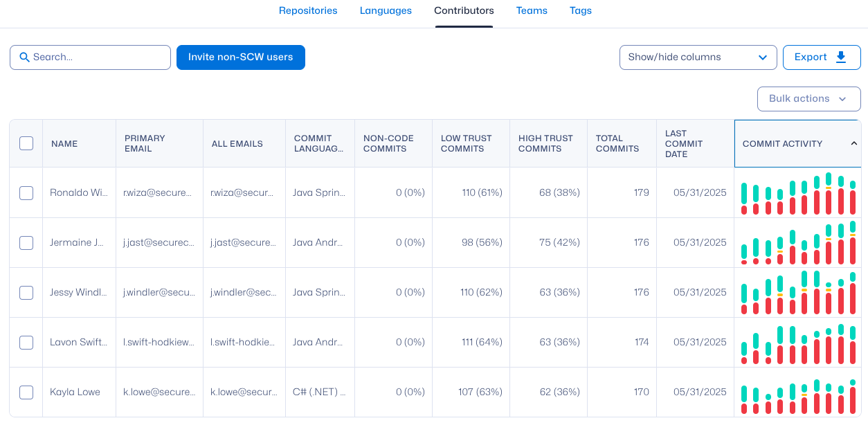Screen dimensions: 868x425
Task: Select the Tags tab
Action: (581, 11)
